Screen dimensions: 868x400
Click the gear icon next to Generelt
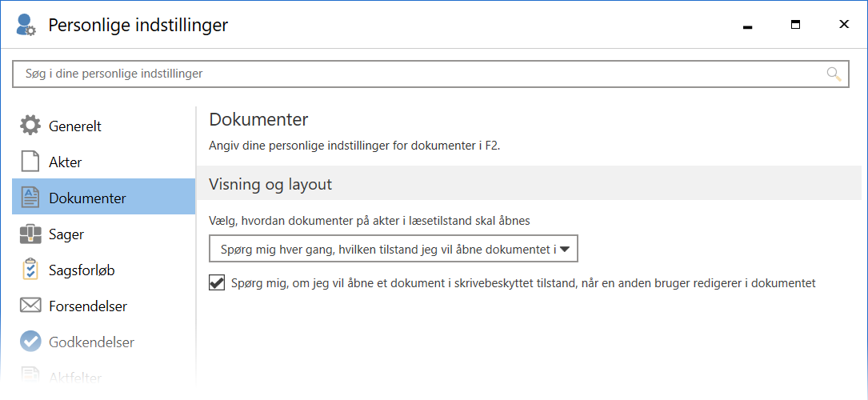(30, 126)
